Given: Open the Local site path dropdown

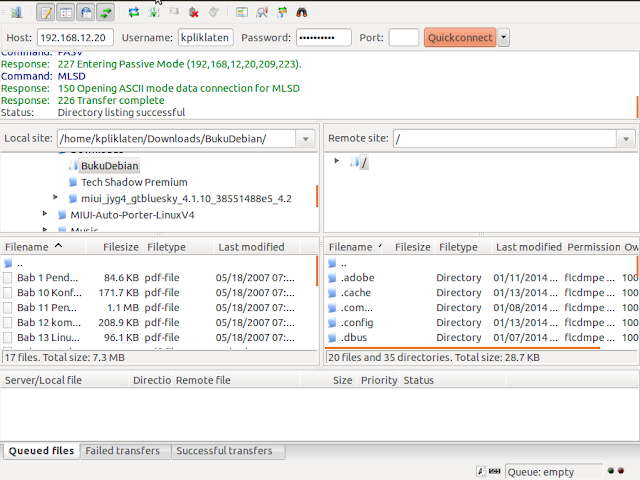Looking at the screenshot, I should click(305, 139).
